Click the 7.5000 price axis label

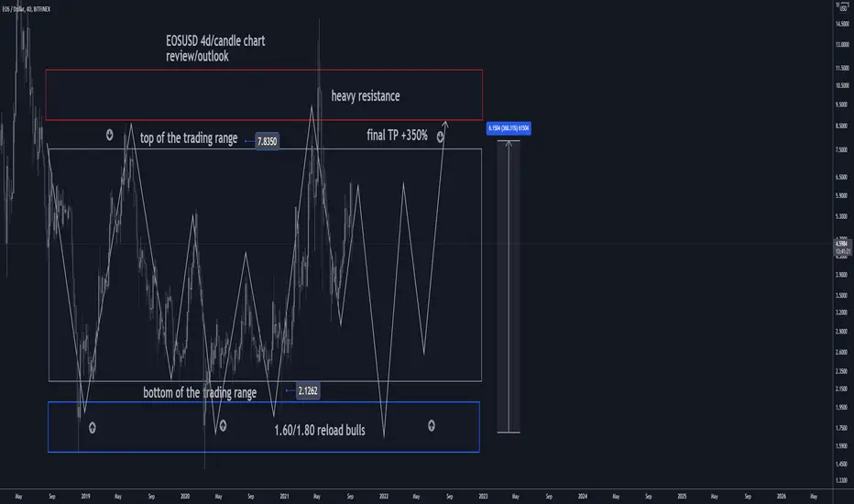coord(842,150)
